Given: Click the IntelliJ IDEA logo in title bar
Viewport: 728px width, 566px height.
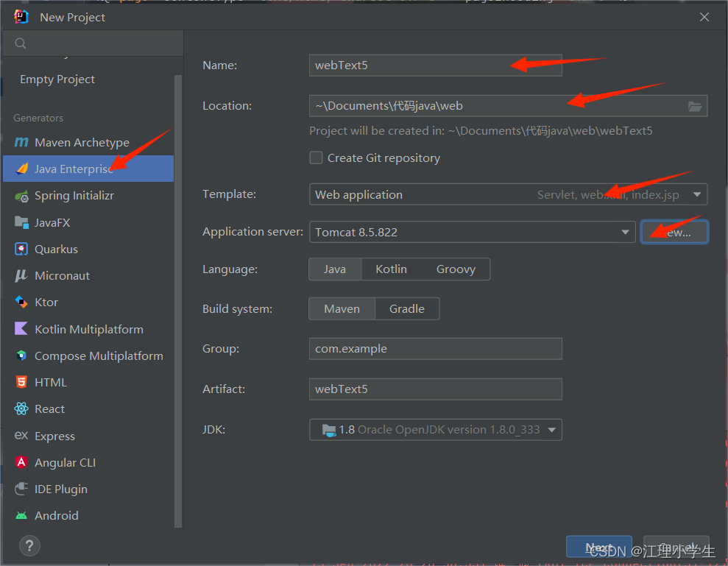Looking at the screenshot, I should (x=21, y=17).
